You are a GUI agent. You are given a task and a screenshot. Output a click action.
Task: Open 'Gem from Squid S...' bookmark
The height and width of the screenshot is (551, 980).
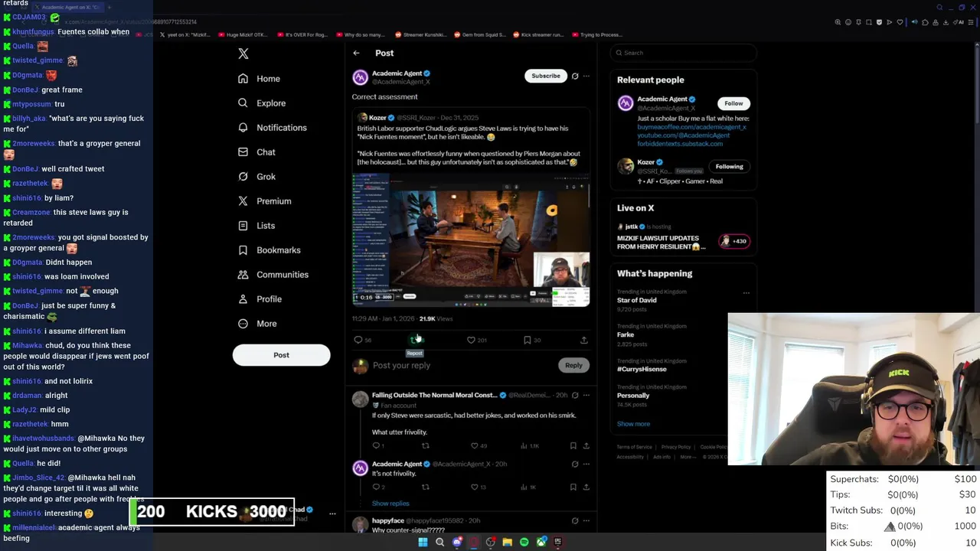(x=480, y=34)
